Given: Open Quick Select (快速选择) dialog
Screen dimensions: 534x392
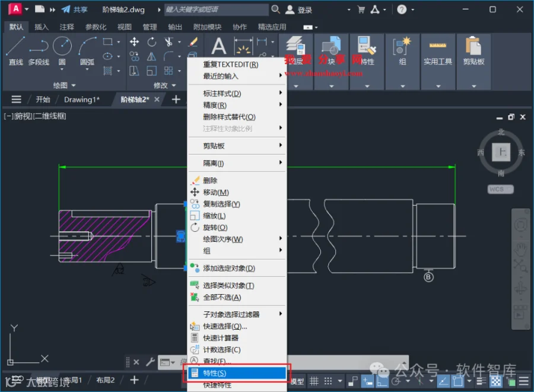Looking at the screenshot, I should tap(237, 326).
